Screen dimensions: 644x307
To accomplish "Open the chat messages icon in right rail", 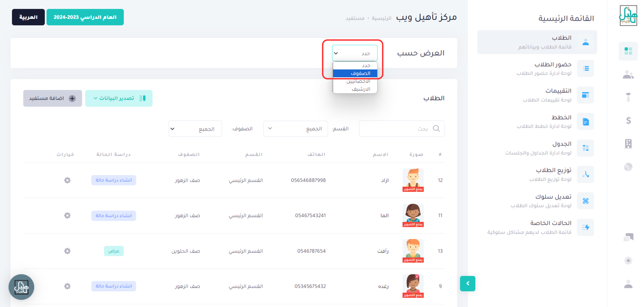I will tap(628, 237).
